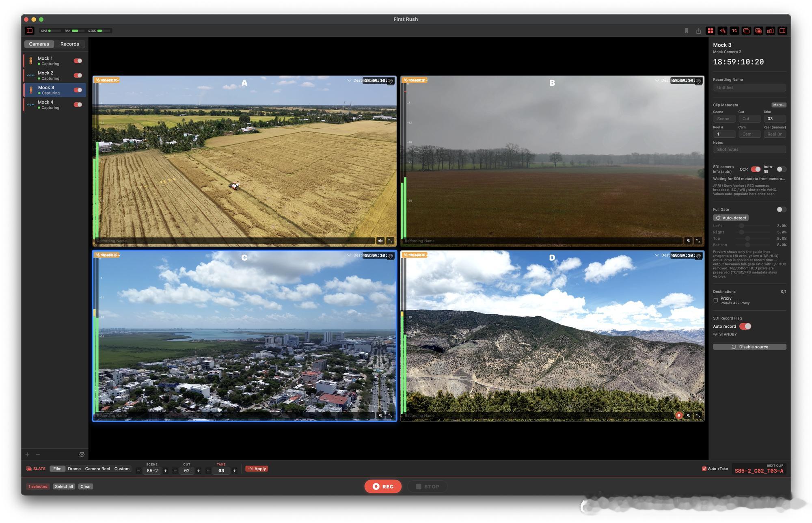Expand Clip Metadata with More button
Viewport: 812px width, 523px height.
tap(779, 105)
